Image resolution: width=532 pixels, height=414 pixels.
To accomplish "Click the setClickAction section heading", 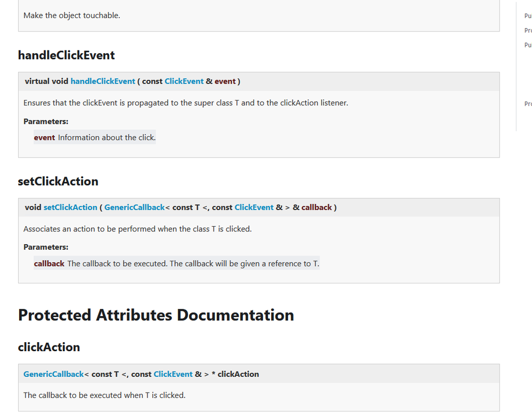I will tap(58, 181).
